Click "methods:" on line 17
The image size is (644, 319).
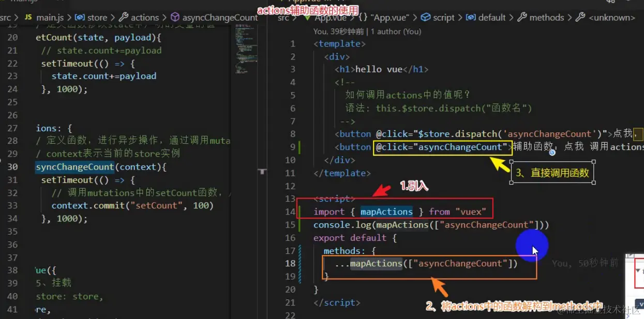345,251
